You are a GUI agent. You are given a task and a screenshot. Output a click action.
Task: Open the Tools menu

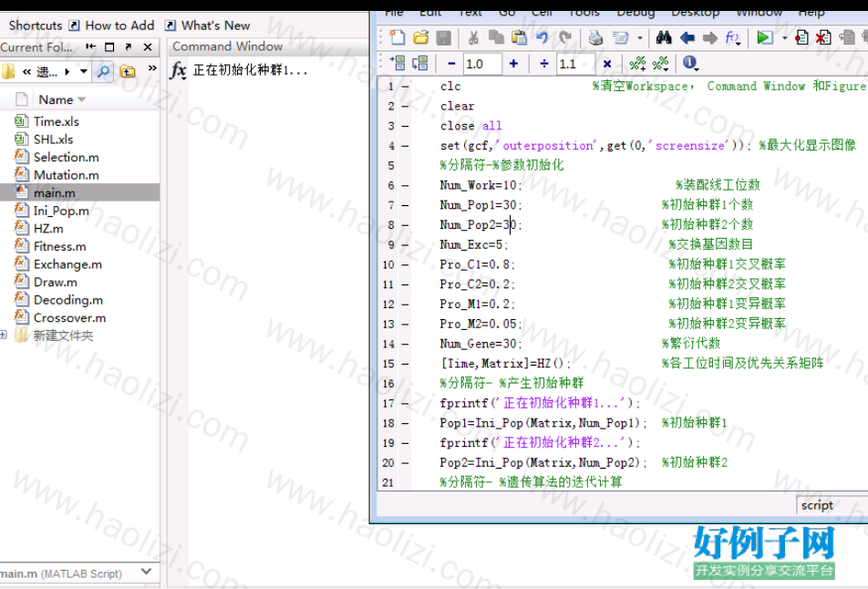pyautogui.click(x=584, y=13)
